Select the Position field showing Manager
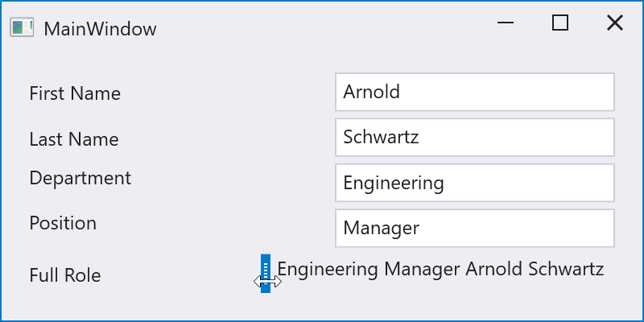The image size is (644, 322). pos(475,228)
